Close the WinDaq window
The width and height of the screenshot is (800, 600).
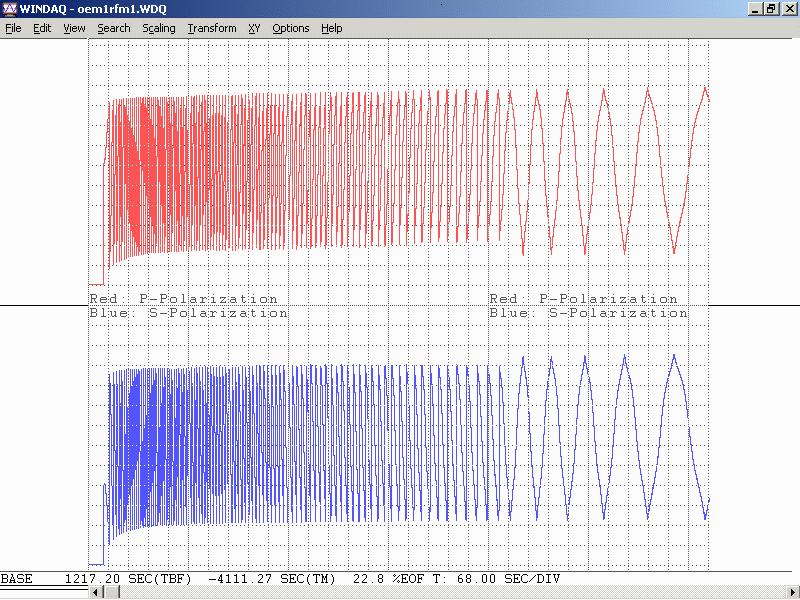[x=789, y=9]
